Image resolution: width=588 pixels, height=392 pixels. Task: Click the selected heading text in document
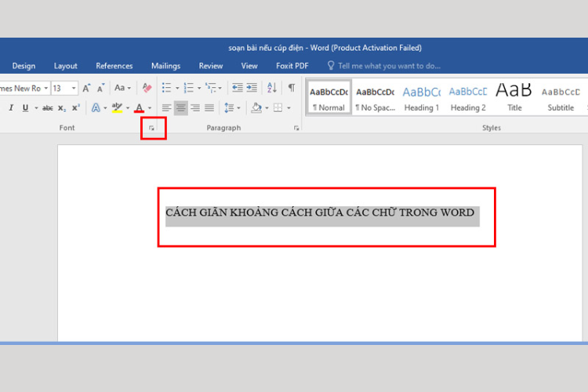coord(320,212)
